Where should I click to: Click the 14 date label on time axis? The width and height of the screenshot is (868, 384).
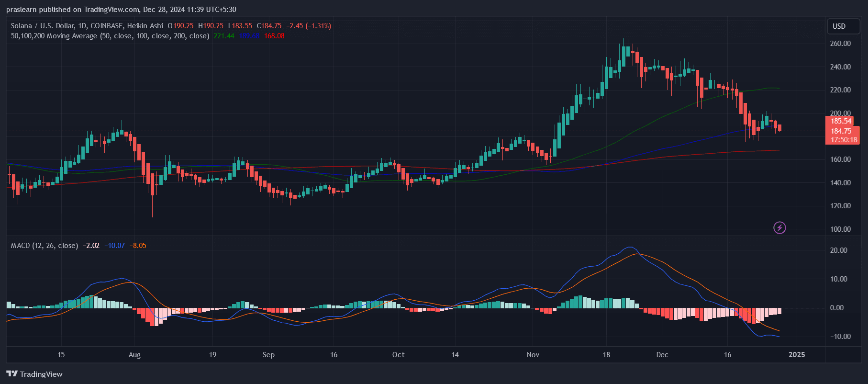(455, 355)
